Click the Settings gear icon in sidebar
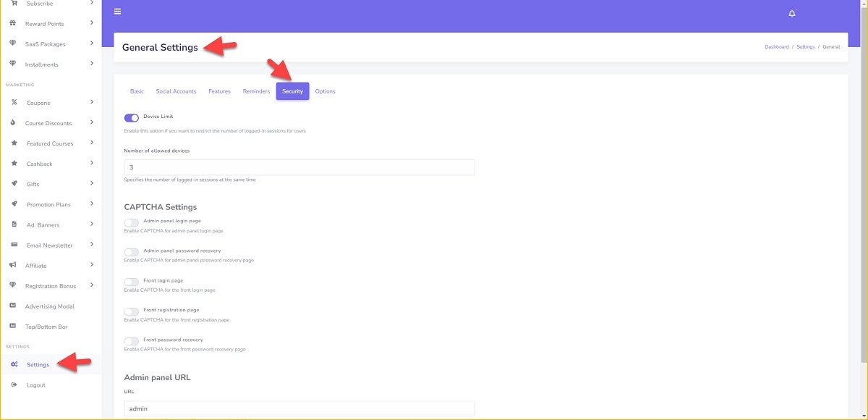 point(14,364)
